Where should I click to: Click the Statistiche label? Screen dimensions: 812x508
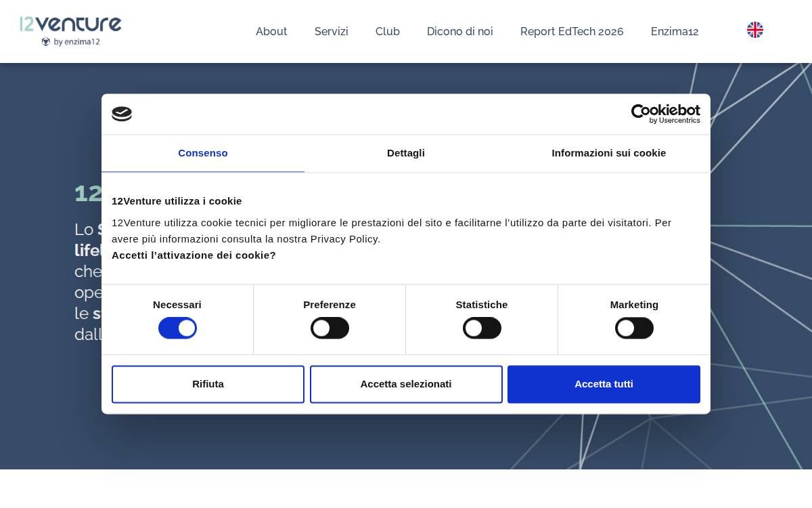[x=482, y=305]
